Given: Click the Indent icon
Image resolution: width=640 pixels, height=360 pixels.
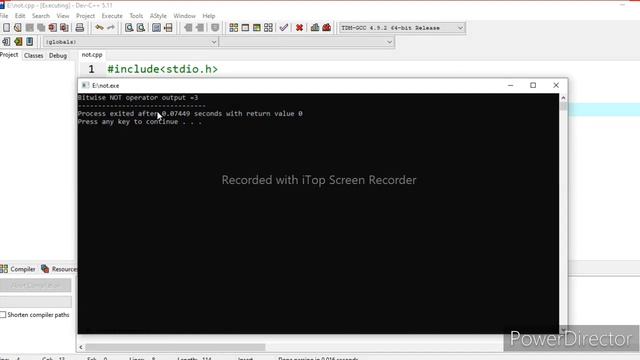Looking at the screenshot, I should point(188,28).
